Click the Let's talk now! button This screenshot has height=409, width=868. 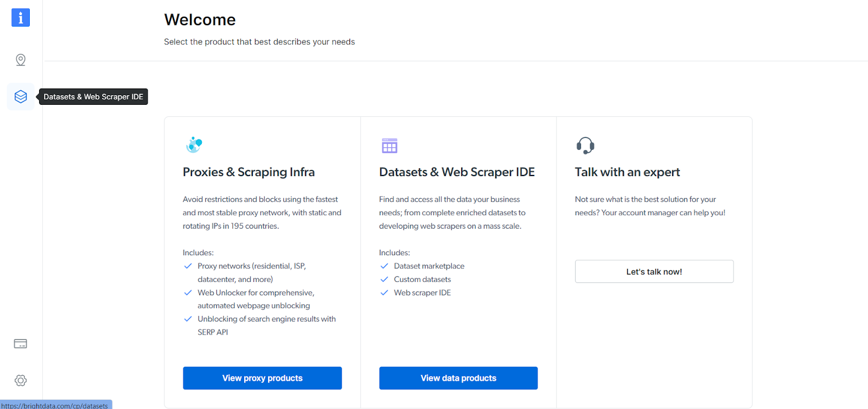click(654, 272)
